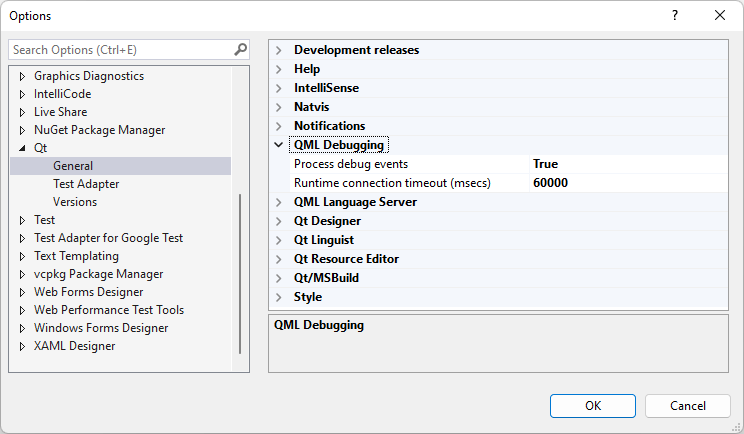Image resolution: width=744 pixels, height=434 pixels.
Task: Close the Options dialog
Action: [x=720, y=16]
